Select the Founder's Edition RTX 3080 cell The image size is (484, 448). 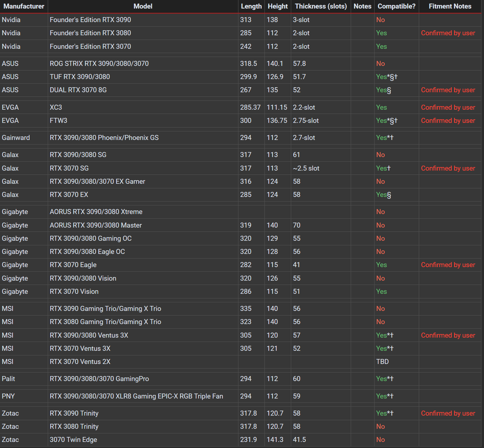[x=143, y=33]
